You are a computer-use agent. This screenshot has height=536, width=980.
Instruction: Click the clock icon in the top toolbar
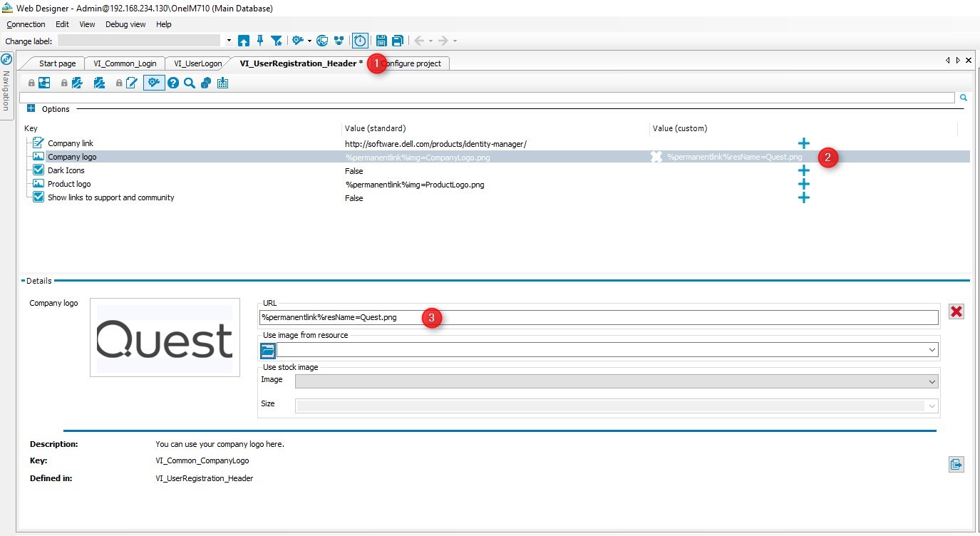[x=360, y=41]
